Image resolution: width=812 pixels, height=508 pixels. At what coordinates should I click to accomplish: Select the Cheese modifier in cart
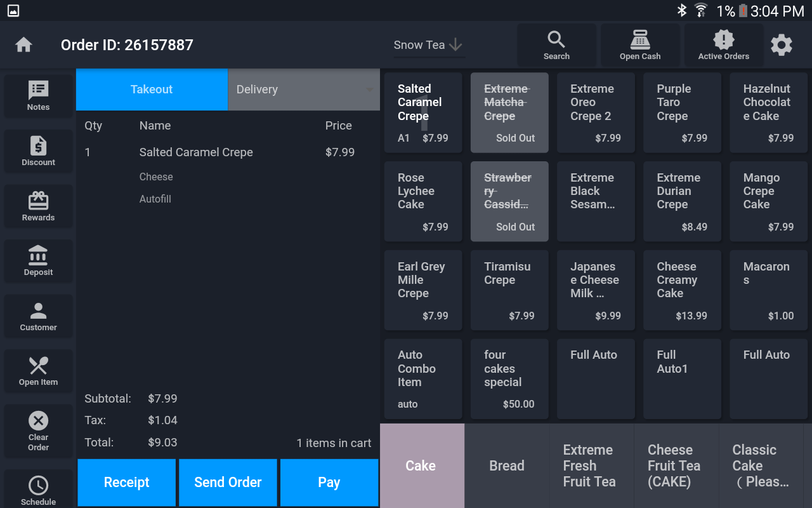click(x=156, y=177)
